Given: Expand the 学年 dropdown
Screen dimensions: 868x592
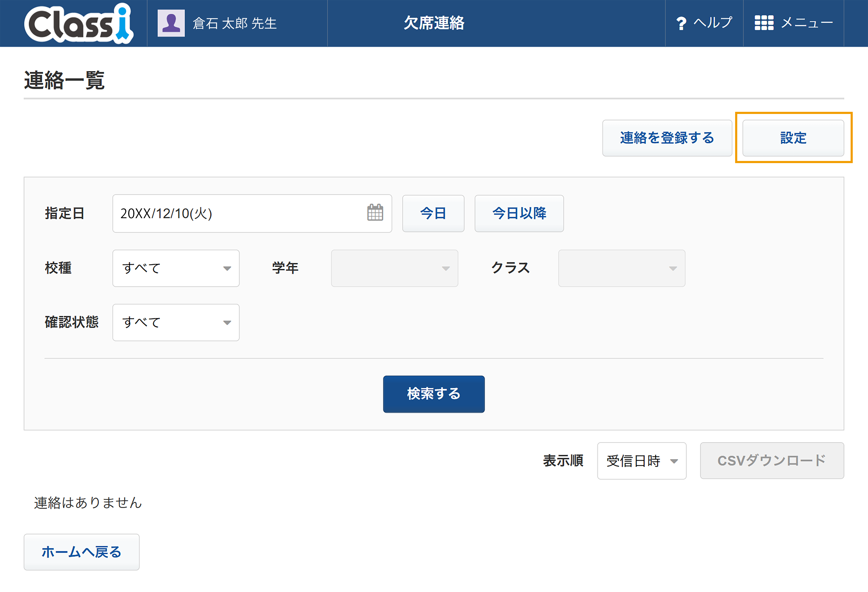Looking at the screenshot, I should tap(394, 268).
